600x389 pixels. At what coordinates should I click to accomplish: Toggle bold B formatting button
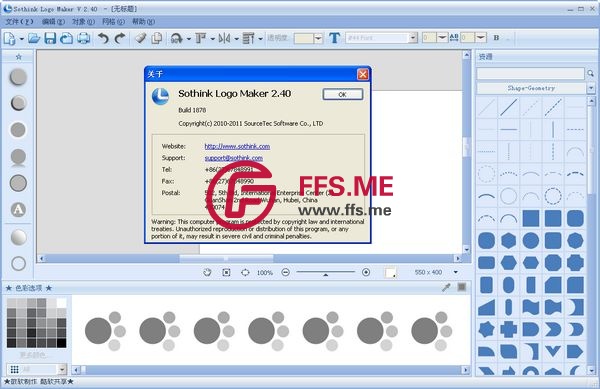click(496, 38)
